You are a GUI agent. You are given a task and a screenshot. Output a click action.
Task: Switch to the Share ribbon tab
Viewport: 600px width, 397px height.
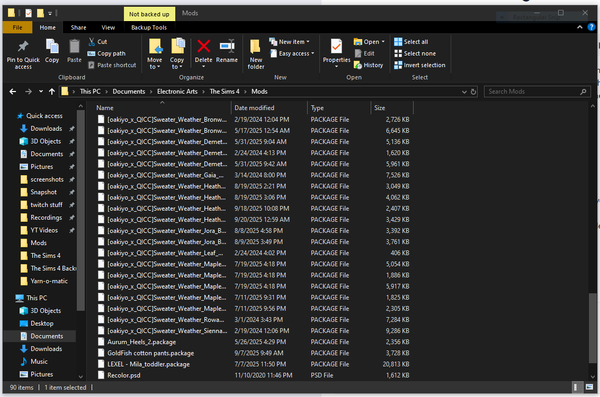(78, 28)
